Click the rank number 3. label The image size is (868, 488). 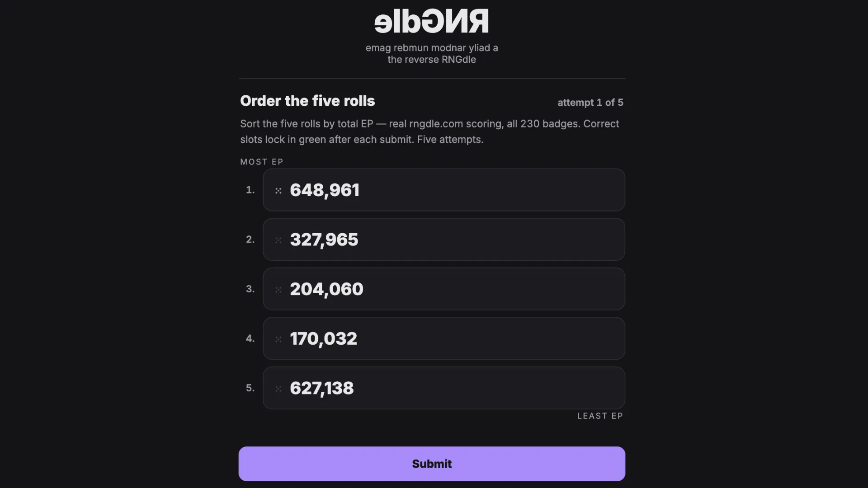click(x=250, y=289)
